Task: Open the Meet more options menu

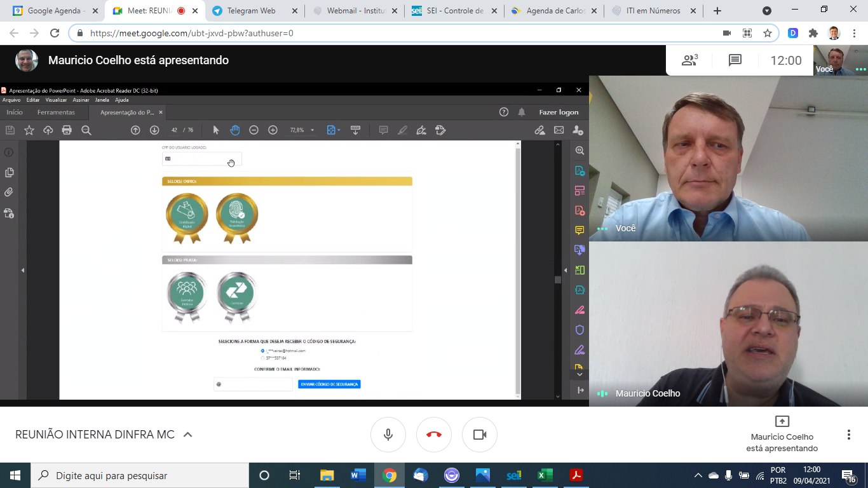Action: pos(848,435)
